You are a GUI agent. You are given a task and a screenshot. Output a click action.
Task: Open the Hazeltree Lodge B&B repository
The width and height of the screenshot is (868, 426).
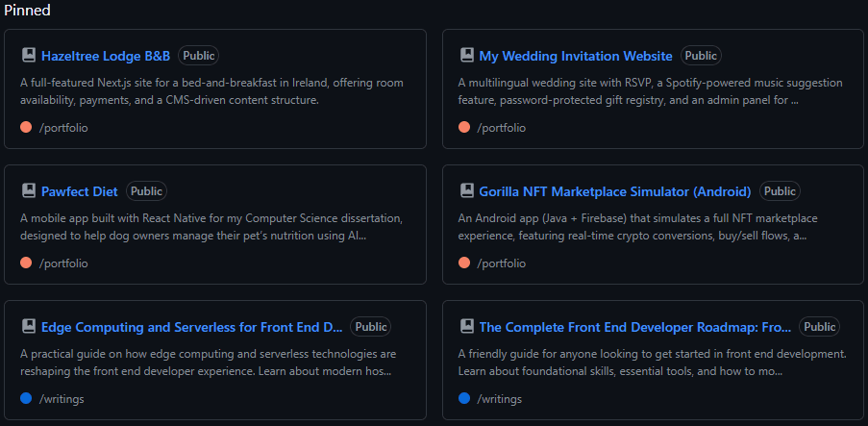coord(106,56)
